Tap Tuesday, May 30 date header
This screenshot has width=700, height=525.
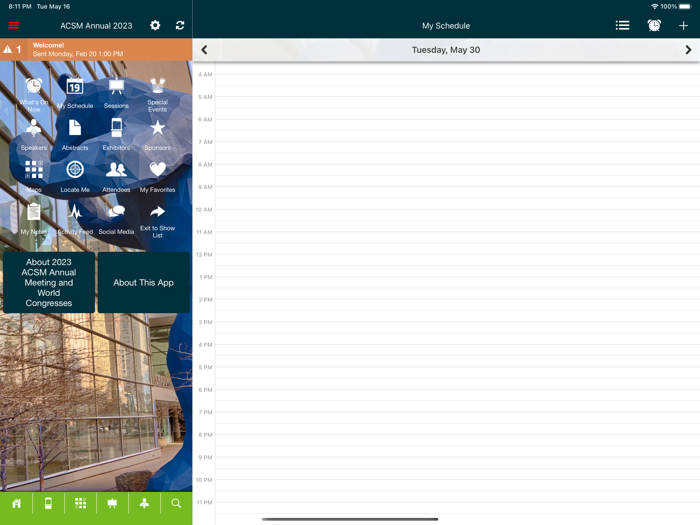[446, 50]
